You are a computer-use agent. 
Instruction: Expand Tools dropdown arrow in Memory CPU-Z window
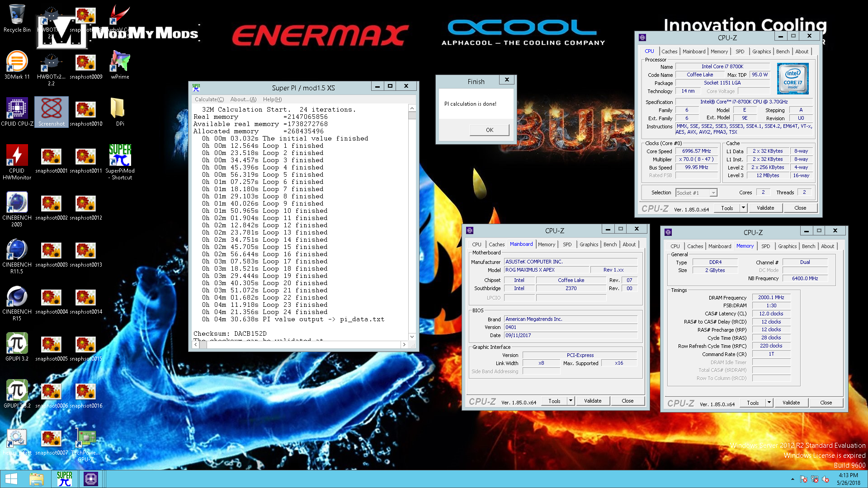point(769,403)
